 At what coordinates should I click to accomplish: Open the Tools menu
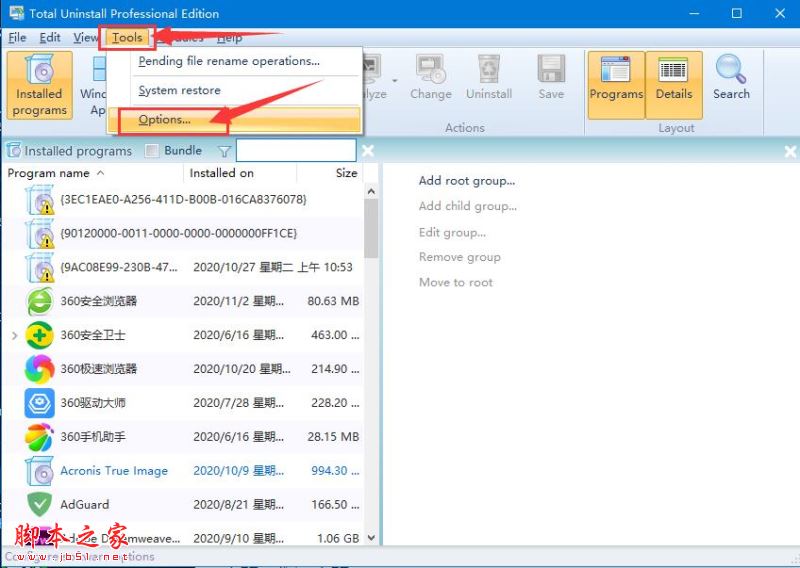tap(127, 37)
